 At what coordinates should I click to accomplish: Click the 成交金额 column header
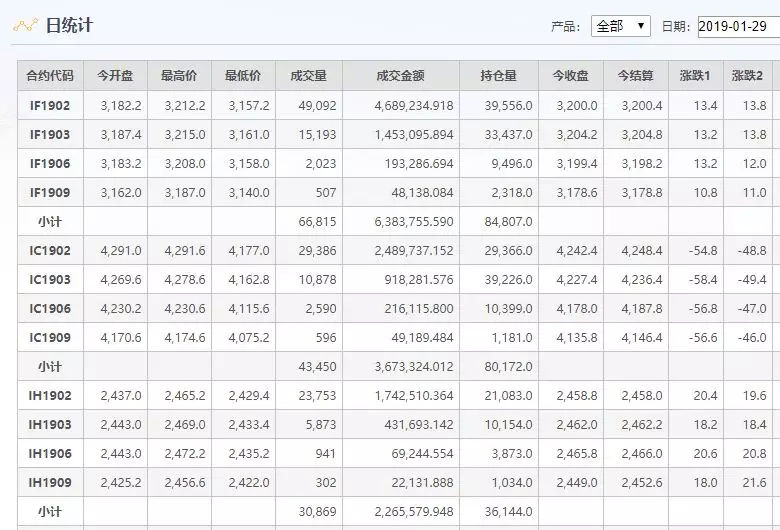pyautogui.click(x=400, y=76)
